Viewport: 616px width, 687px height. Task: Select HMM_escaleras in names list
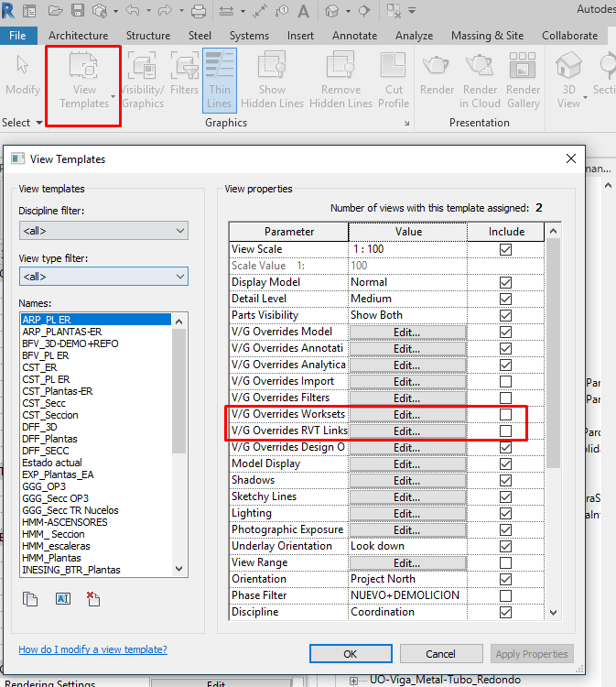[x=56, y=546]
